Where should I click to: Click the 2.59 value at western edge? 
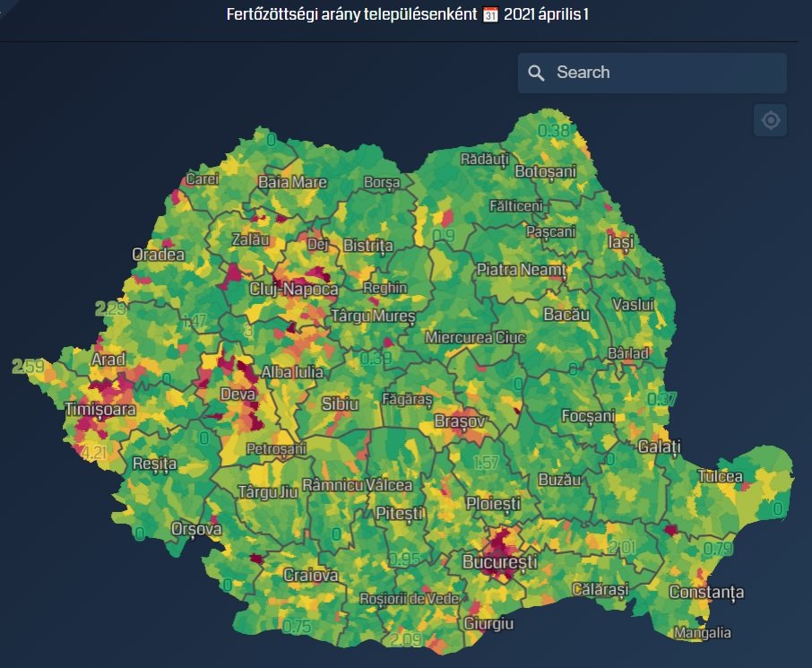pos(29,366)
